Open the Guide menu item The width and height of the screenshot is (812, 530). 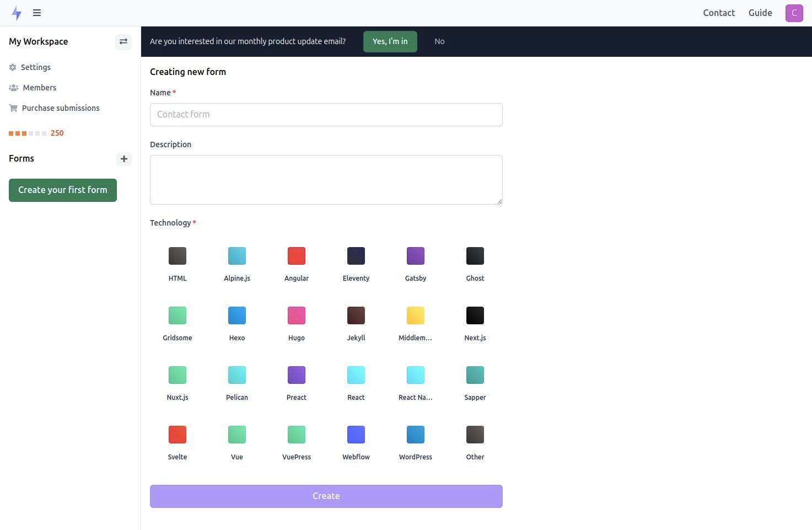tap(760, 13)
